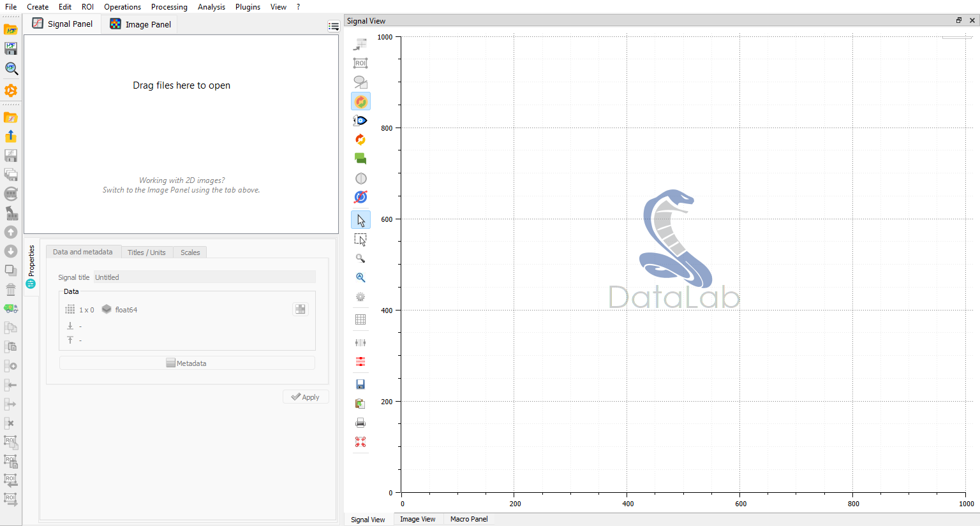The height and width of the screenshot is (526, 980).
Task: Click the green speech bubbles icon
Action: [360, 159]
